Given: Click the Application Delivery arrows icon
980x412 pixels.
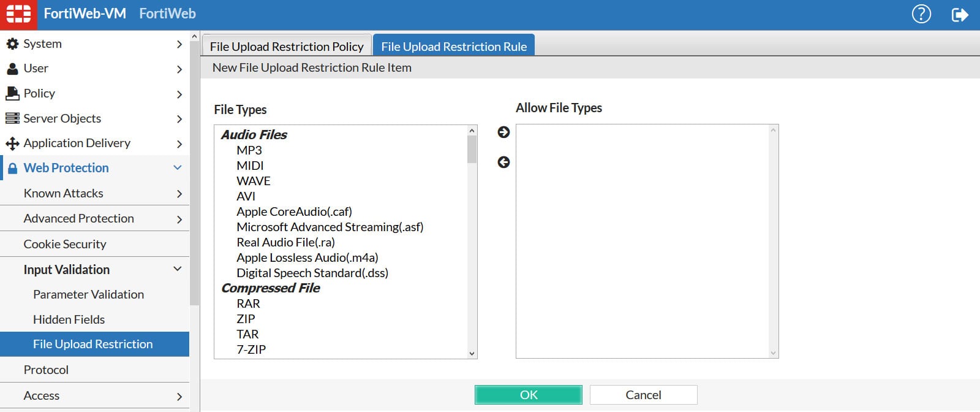Looking at the screenshot, I should click(x=12, y=143).
